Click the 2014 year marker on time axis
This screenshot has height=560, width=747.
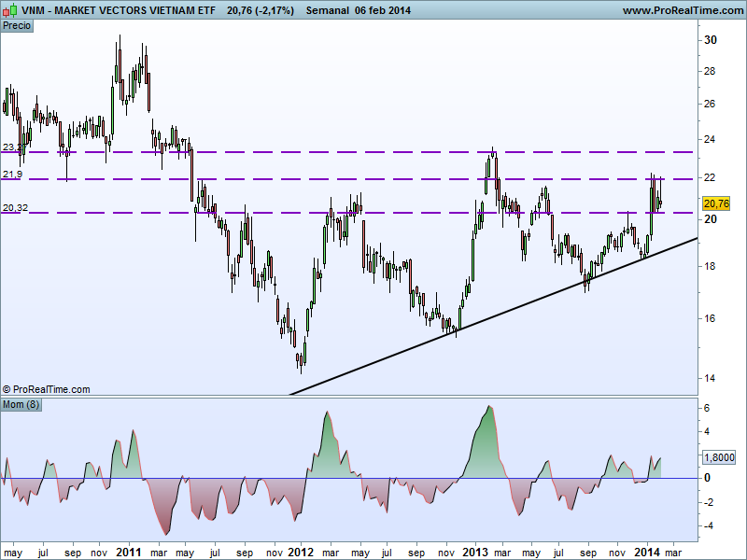[646, 553]
